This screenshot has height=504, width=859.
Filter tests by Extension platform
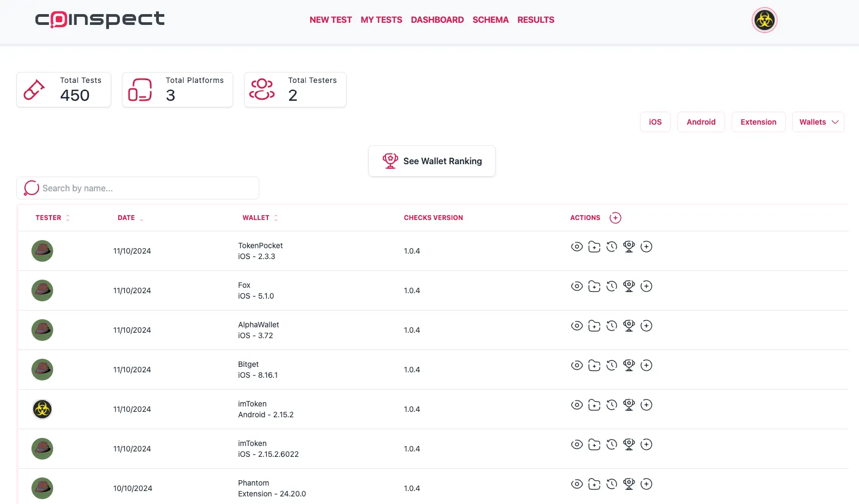pyautogui.click(x=759, y=122)
